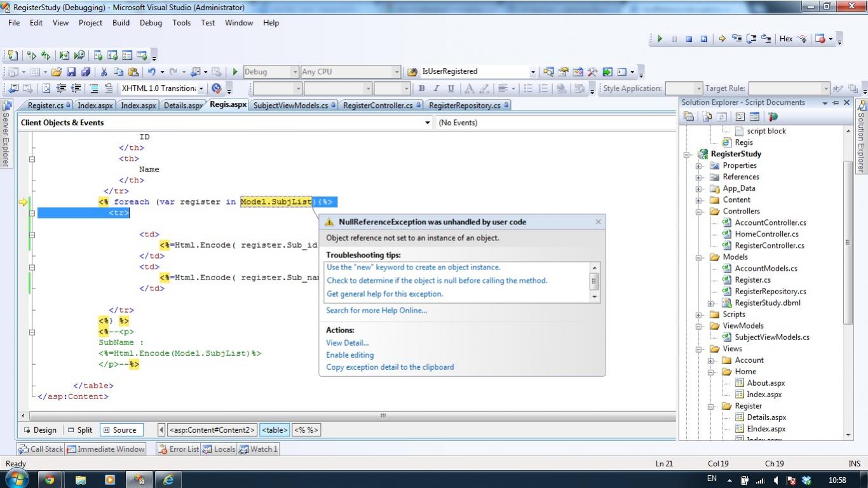Open file with folder icon in toolbar
Viewport: 868px width, 488px height.
point(57,72)
